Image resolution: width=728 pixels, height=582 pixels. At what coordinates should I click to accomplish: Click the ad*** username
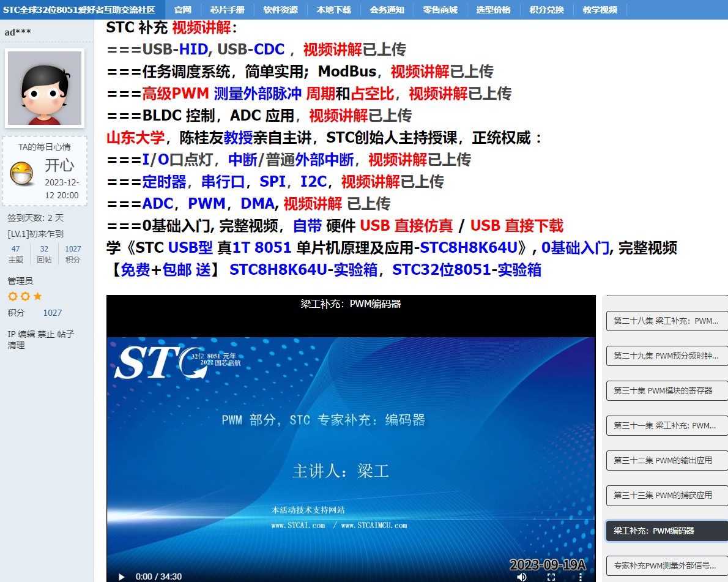(18, 32)
